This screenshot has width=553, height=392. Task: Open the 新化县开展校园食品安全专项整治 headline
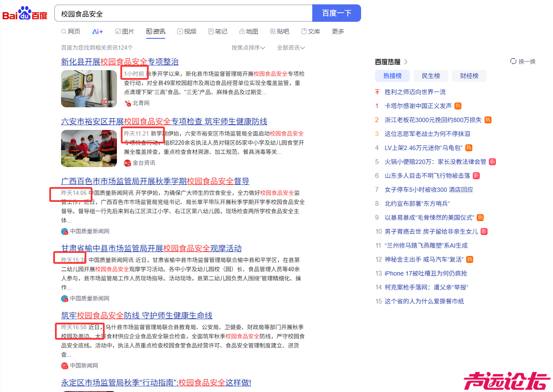tap(120, 61)
